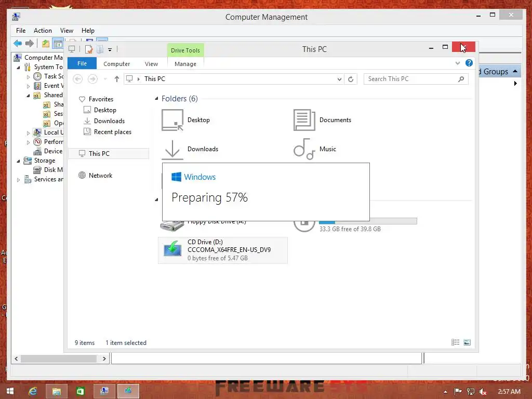Click the Desktop folder icon
The width and height of the screenshot is (532, 399).
pyautogui.click(x=172, y=120)
